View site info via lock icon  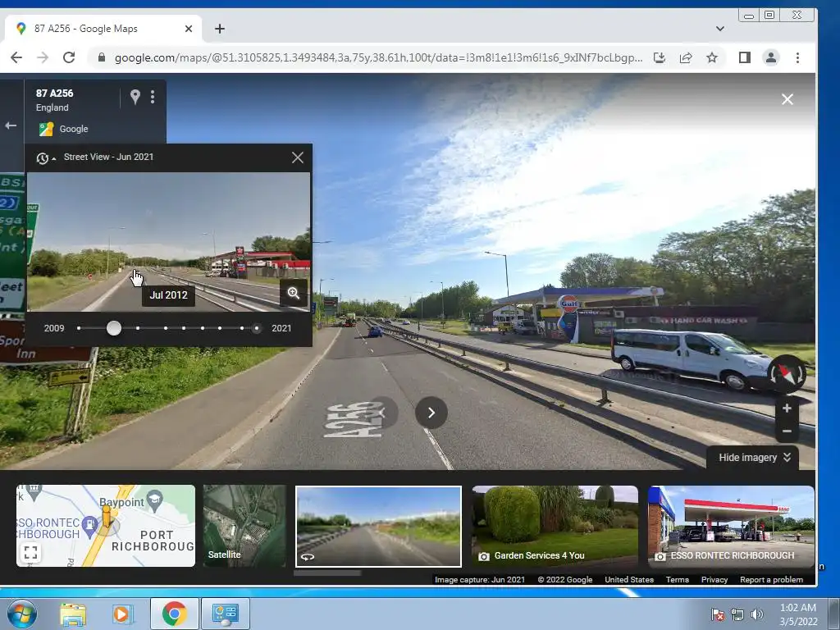[x=101, y=57]
